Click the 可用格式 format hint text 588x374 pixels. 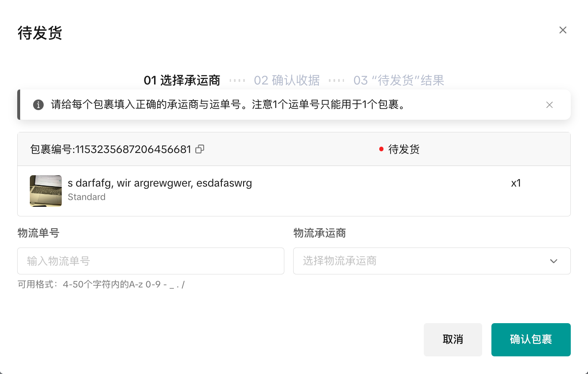point(101,284)
